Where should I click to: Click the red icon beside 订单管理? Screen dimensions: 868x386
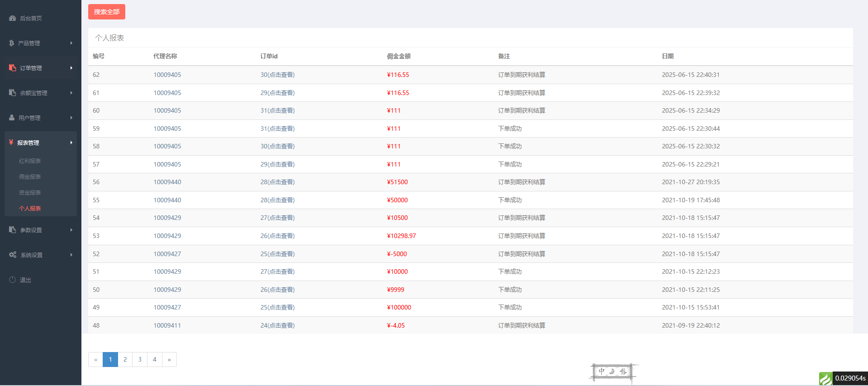point(12,68)
